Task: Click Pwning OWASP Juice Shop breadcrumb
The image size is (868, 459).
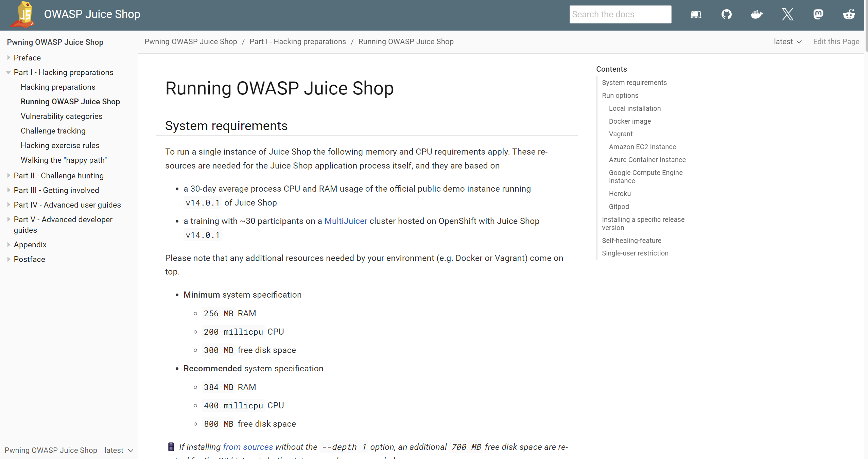Action: (191, 41)
